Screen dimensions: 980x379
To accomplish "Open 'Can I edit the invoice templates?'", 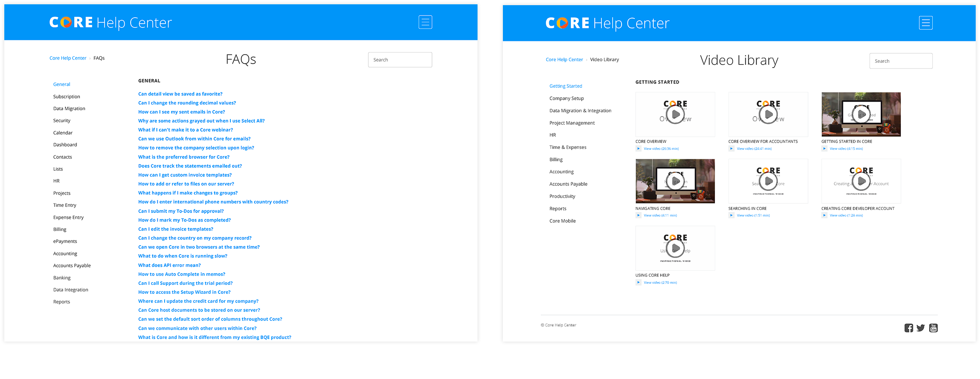I will 176,229.
